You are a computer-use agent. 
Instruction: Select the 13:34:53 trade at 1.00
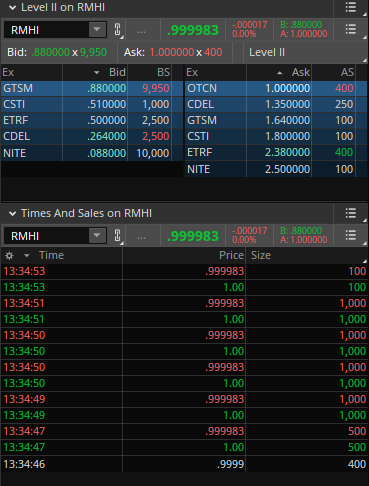184,287
